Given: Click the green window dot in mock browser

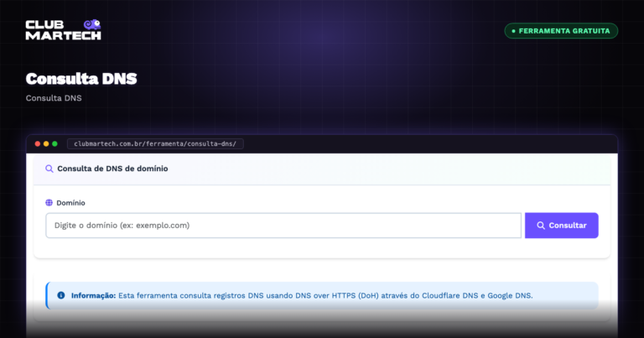Looking at the screenshot, I should tap(55, 143).
